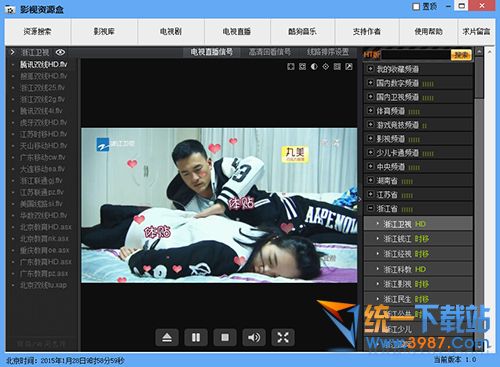The width and height of the screenshot is (500, 367).
Task: Open the 电视剧 menu
Action: 171,32
